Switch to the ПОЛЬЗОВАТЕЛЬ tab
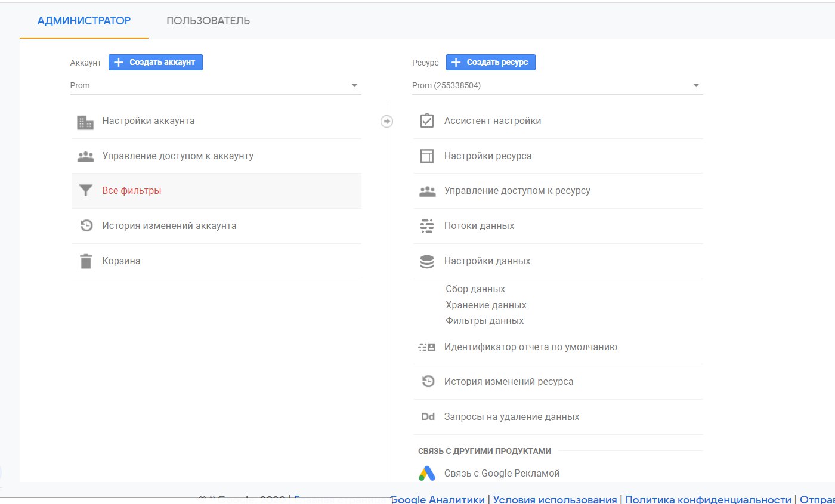 click(x=208, y=21)
